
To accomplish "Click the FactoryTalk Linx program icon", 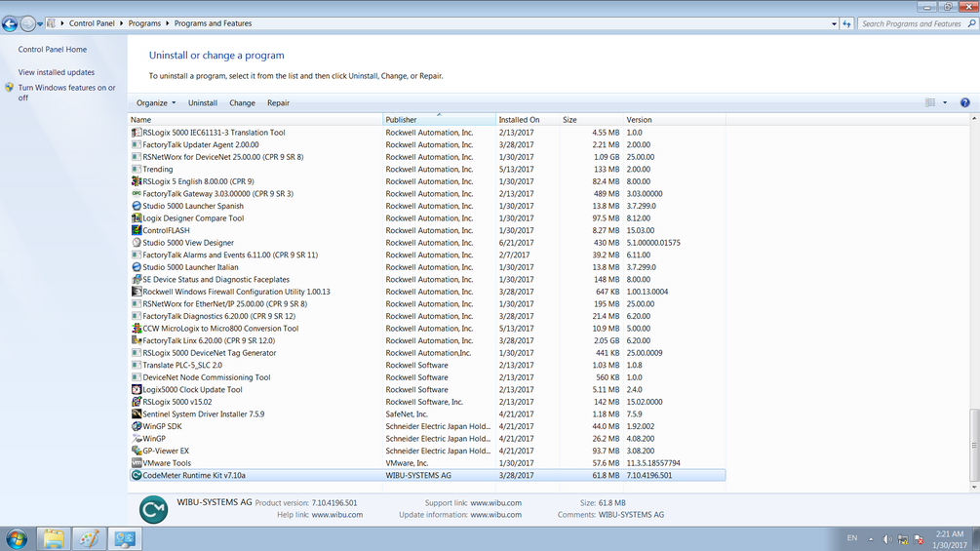I will (137, 340).
